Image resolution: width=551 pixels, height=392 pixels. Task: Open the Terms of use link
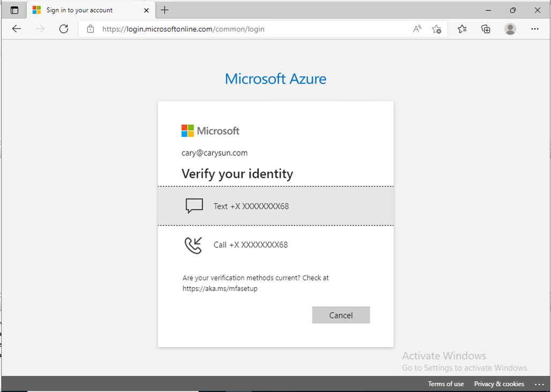pos(446,384)
